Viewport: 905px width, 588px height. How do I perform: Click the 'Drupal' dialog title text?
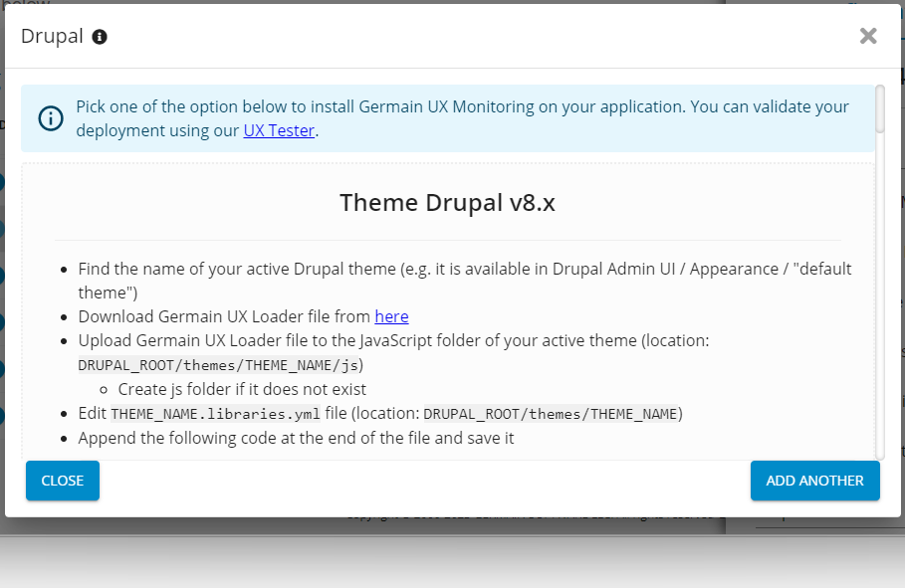(52, 37)
